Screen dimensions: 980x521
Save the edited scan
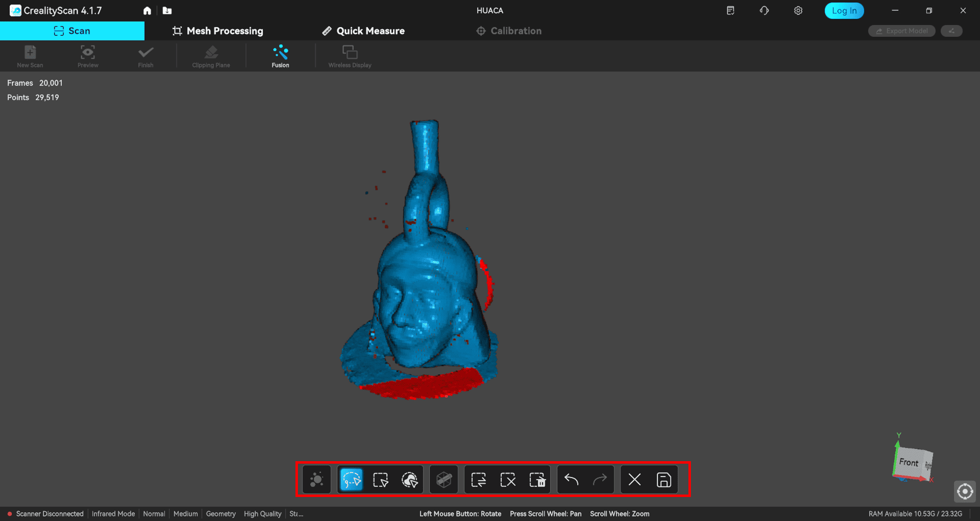(x=664, y=479)
